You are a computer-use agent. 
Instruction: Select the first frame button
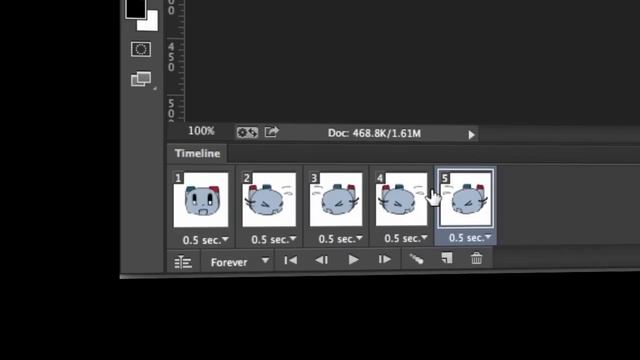[x=291, y=260]
